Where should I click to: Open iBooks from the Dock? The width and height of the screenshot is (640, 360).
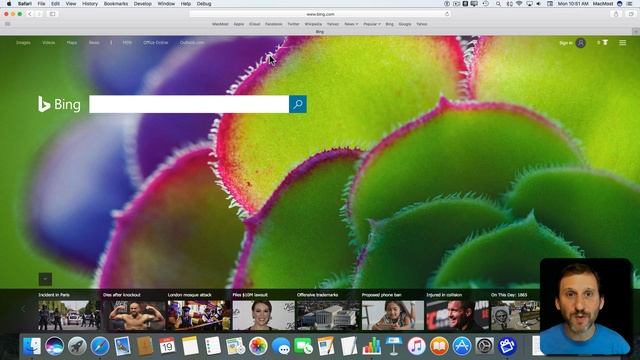(x=439, y=346)
